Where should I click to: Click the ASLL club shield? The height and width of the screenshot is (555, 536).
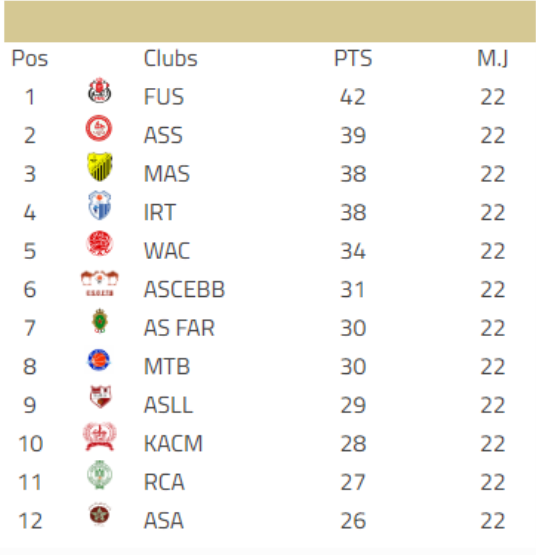[x=100, y=396]
